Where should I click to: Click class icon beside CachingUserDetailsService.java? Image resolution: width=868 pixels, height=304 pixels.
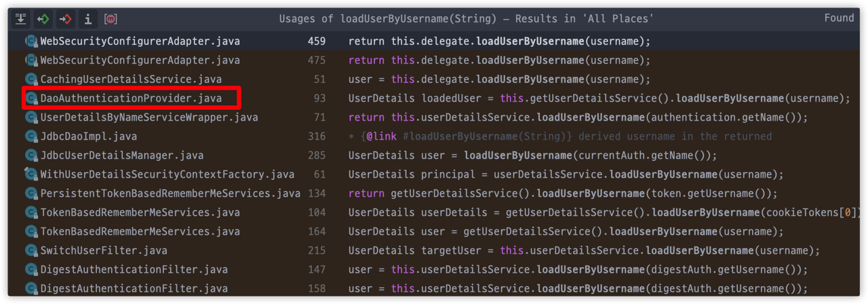tap(31, 79)
